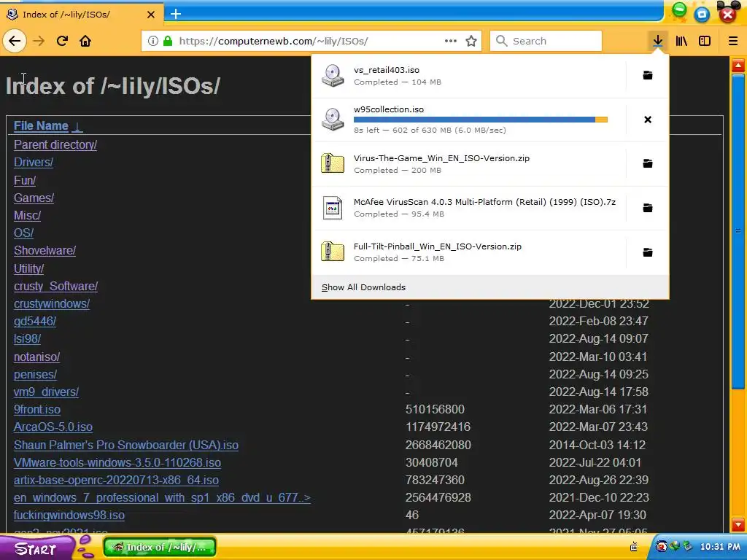The height and width of the screenshot is (560, 747).
Task: Select Index of /~lily/ taskbar button
Action: pyautogui.click(x=160, y=548)
